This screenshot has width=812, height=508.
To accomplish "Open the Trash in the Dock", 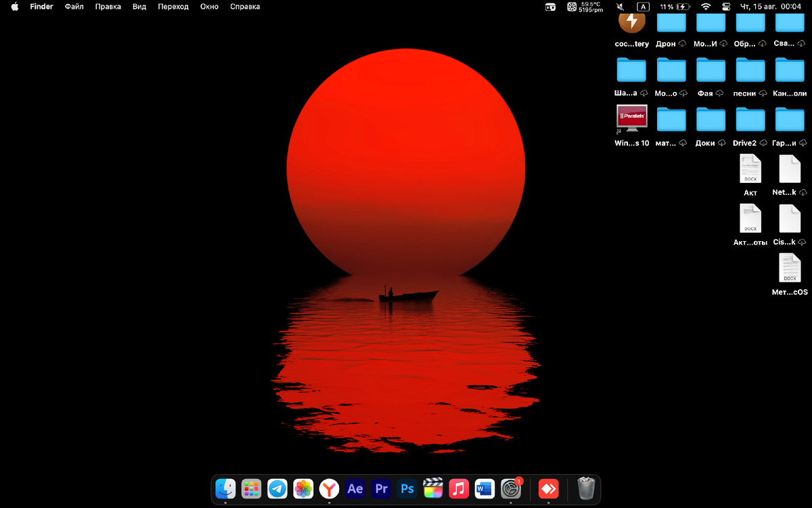I will [x=586, y=488].
